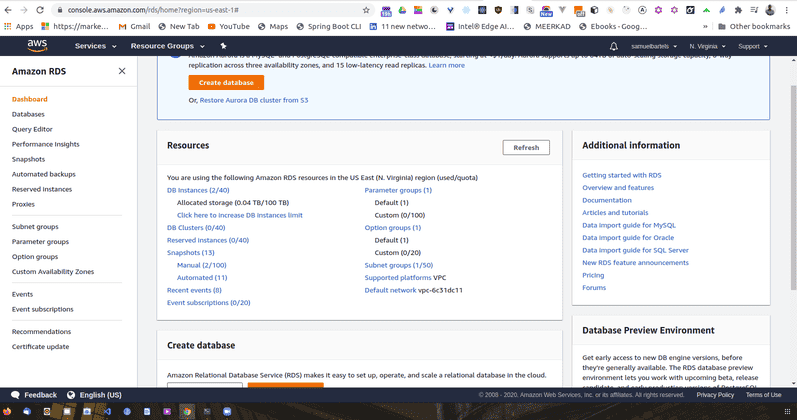Open Data import guide for Oracle
Screen dimensions: 797x420
pyautogui.click(x=628, y=237)
